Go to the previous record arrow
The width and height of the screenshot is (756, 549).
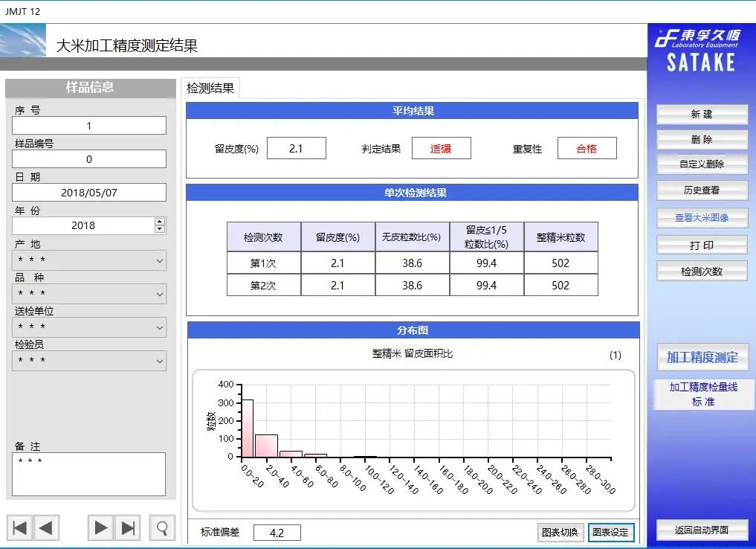point(46,527)
